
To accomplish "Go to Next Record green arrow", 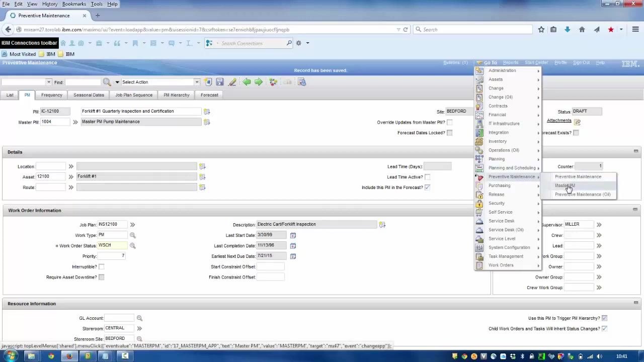I will 259,82.
